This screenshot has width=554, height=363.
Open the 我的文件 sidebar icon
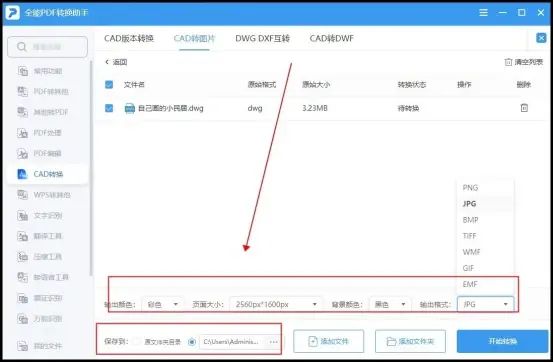pyautogui.click(x=23, y=345)
